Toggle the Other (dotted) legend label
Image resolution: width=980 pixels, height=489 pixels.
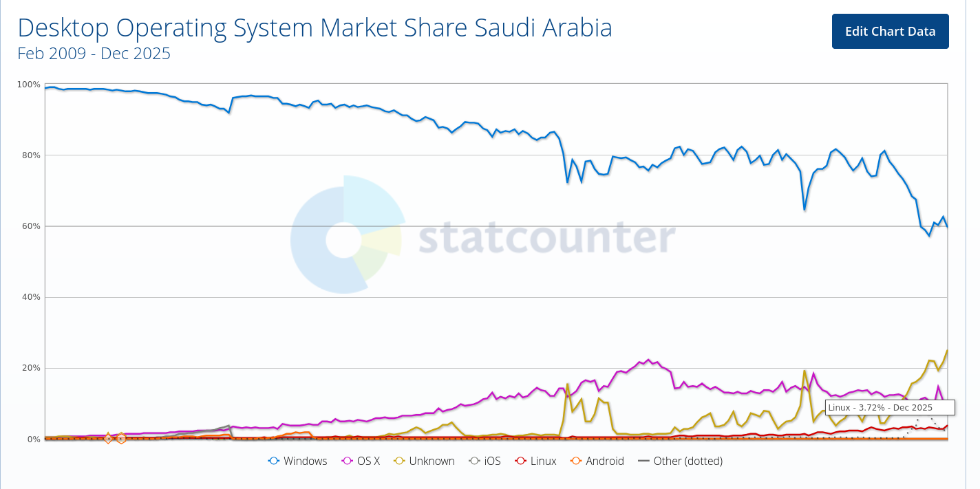tap(688, 461)
